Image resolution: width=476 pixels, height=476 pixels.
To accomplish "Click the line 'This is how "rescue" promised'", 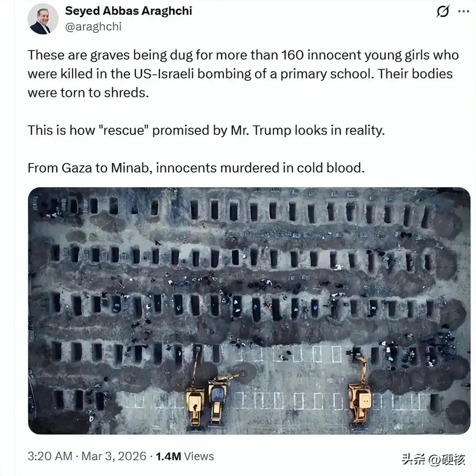I will tap(206, 130).
